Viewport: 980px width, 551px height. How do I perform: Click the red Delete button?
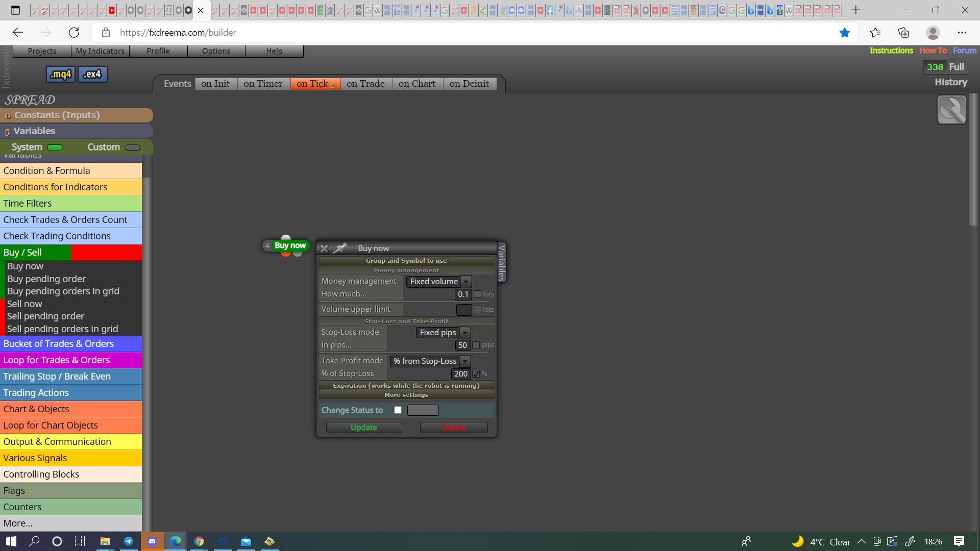coord(454,428)
